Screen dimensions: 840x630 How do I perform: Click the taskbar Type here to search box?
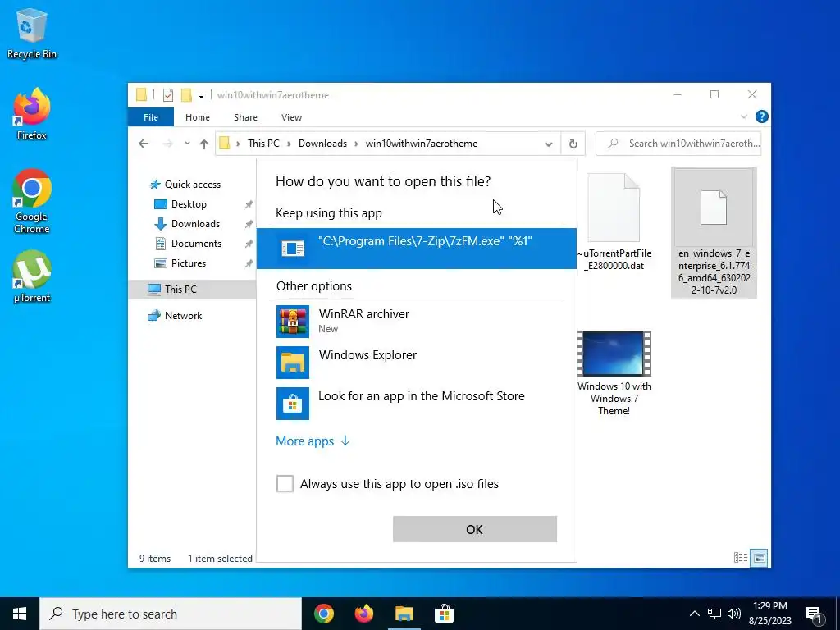[x=171, y=614]
